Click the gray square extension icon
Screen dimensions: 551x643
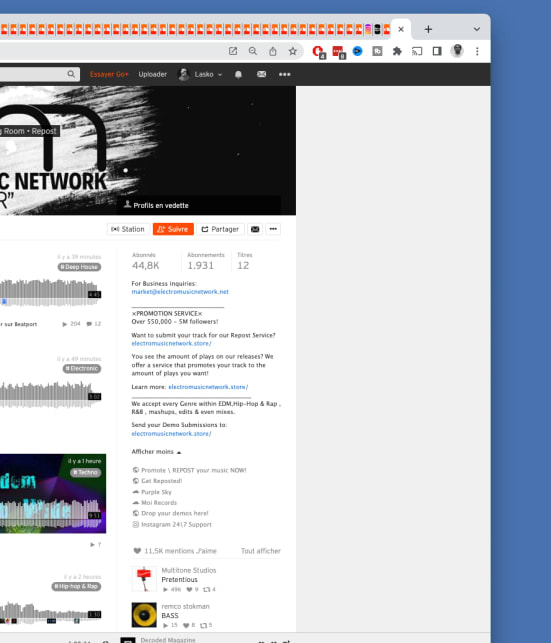click(x=377, y=51)
